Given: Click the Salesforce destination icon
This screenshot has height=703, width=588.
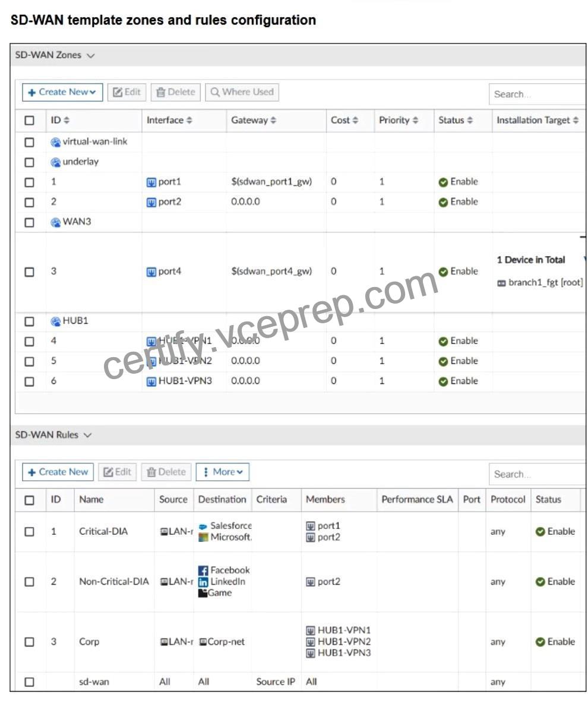Looking at the screenshot, I should (203, 527).
